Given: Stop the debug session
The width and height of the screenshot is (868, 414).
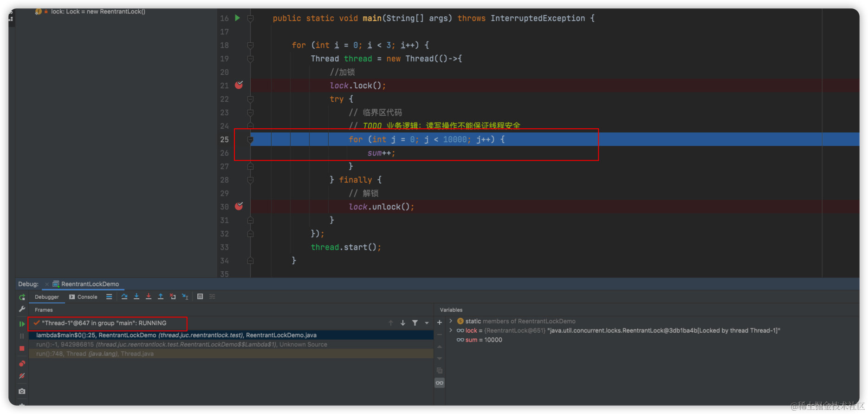Looking at the screenshot, I should (22, 348).
